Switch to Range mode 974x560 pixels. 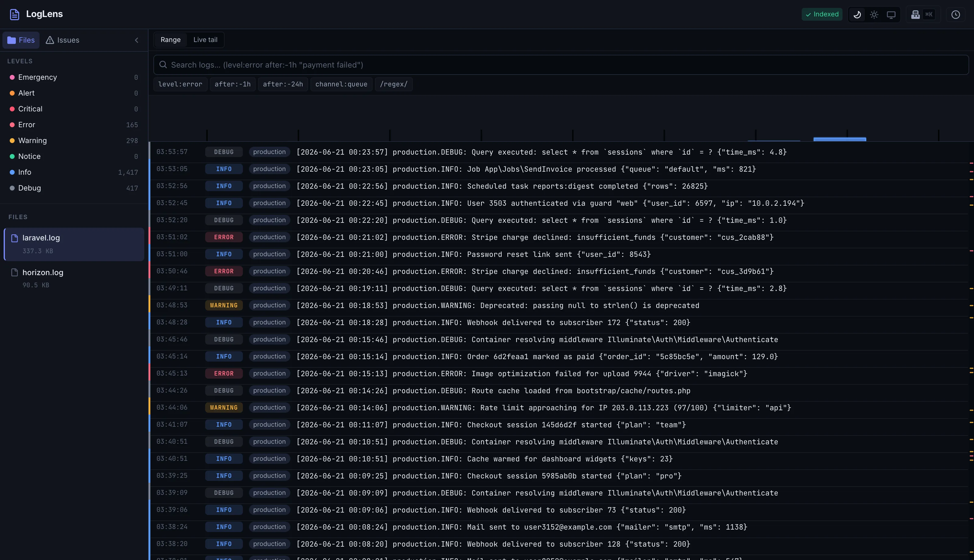(x=170, y=40)
